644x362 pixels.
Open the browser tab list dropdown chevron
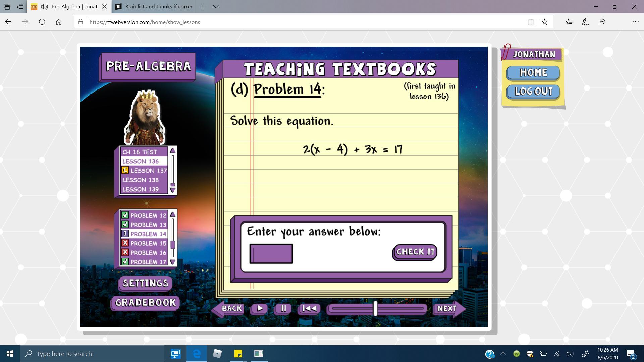[x=216, y=7]
